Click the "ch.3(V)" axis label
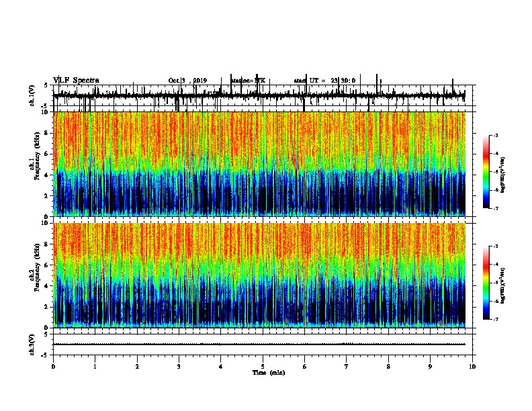This screenshot has width=532, height=411. click(x=32, y=345)
